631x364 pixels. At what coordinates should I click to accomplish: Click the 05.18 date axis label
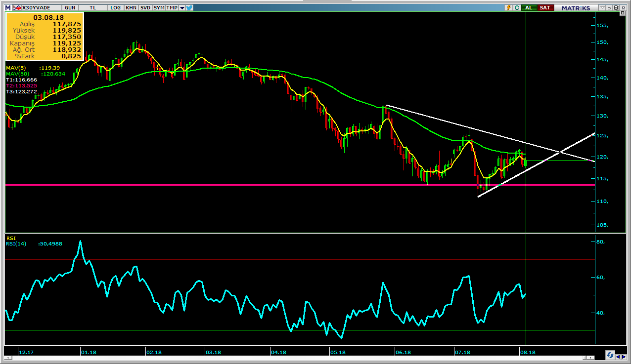pos(338,352)
